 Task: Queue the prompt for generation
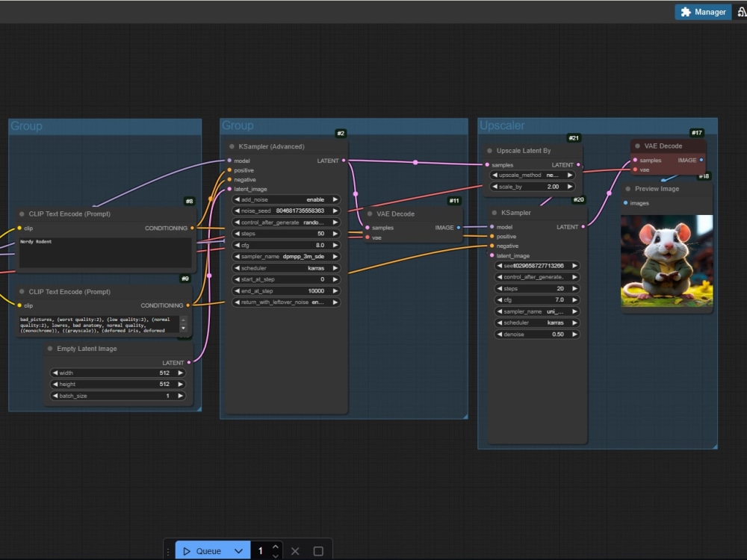point(202,551)
